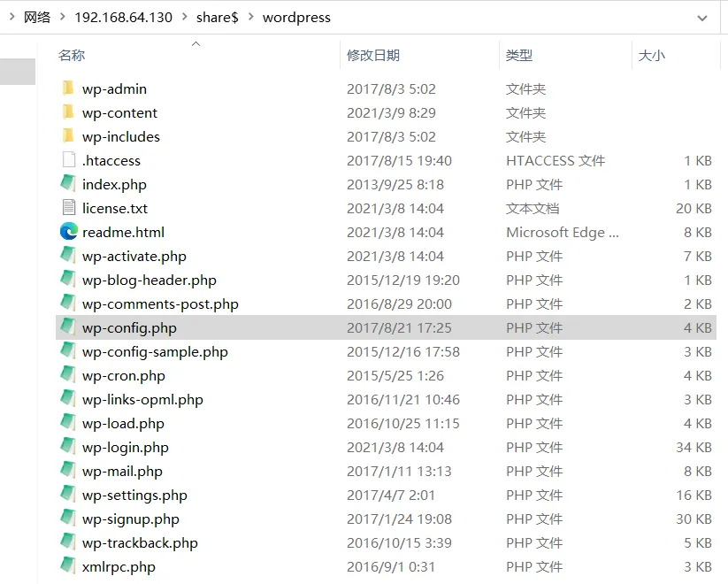Select the wp-includes folder name
Viewport: 728px width, 584px height.
tap(121, 136)
